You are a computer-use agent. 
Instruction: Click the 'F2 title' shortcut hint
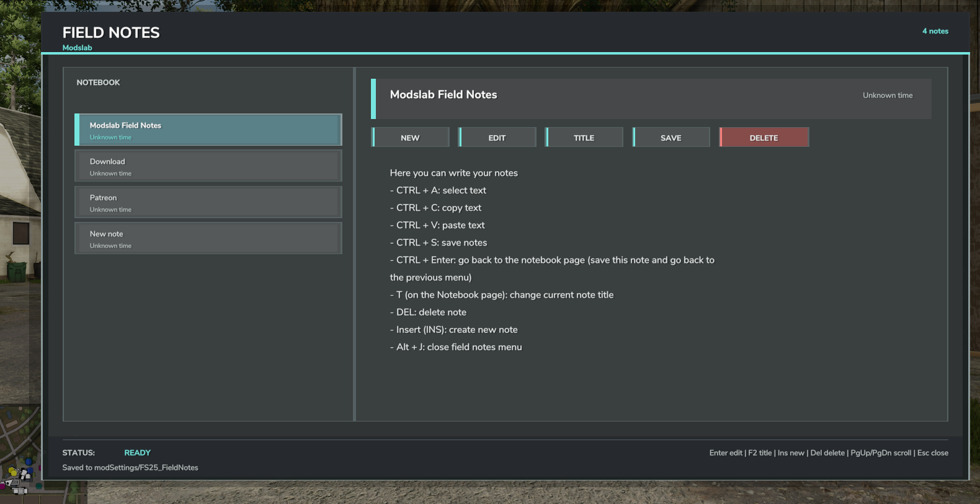coord(760,453)
